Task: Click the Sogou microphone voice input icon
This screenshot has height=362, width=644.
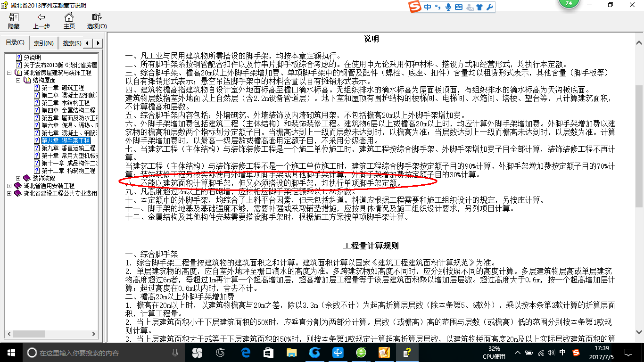Action: [447, 7]
